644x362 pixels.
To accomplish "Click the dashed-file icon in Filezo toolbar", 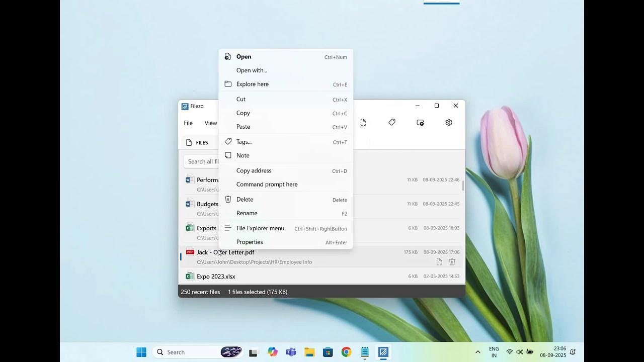I will (x=363, y=123).
